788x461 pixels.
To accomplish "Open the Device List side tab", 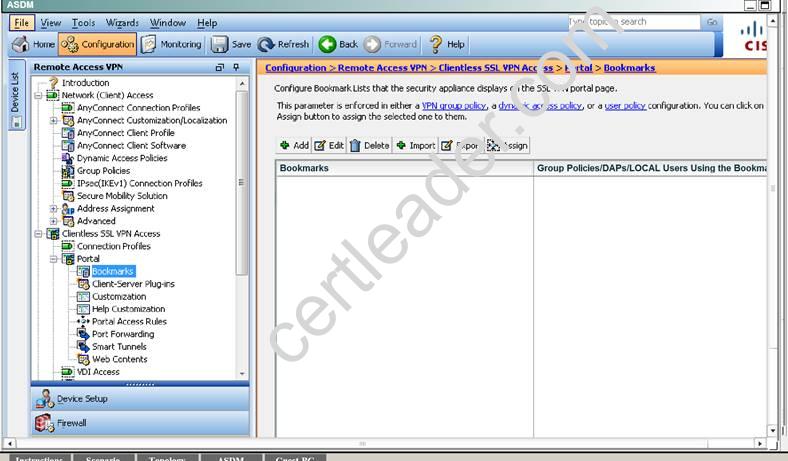I will (16, 95).
